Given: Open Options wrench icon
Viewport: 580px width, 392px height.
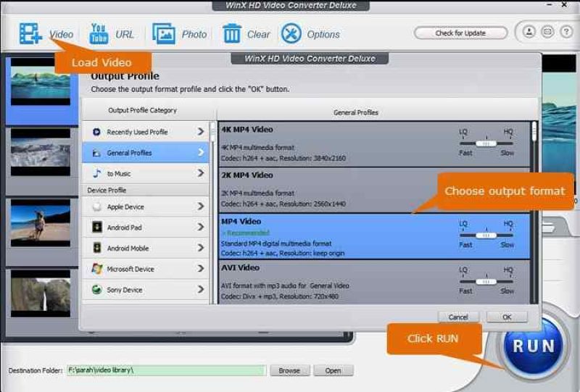Looking at the screenshot, I should tap(291, 34).
